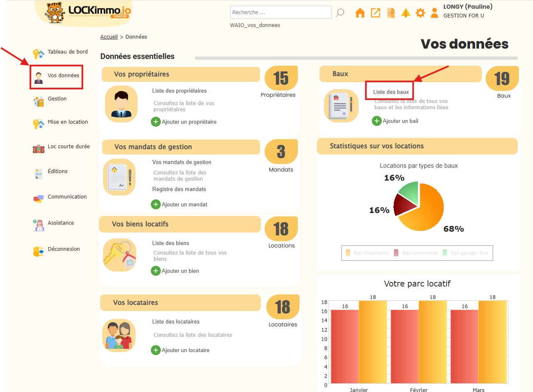The image size is (533, 392).
Task: Click the family icon in Vos locataires
Action: (x=119, y=335)
